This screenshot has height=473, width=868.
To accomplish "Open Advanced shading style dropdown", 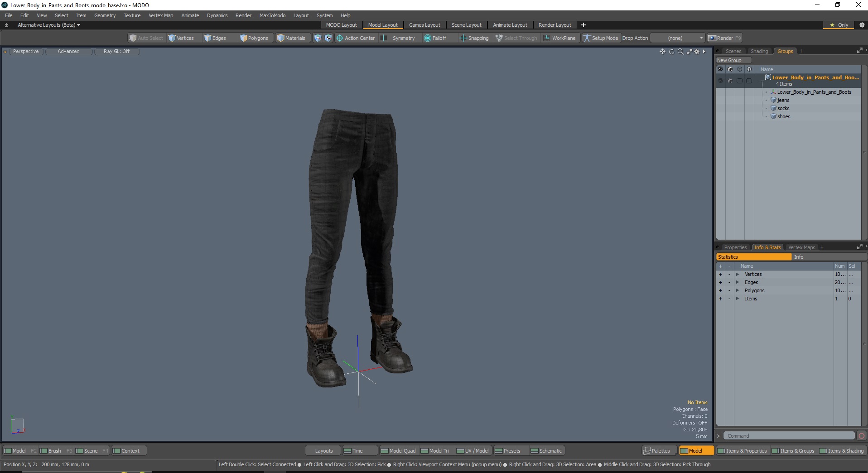I will 69,52.
